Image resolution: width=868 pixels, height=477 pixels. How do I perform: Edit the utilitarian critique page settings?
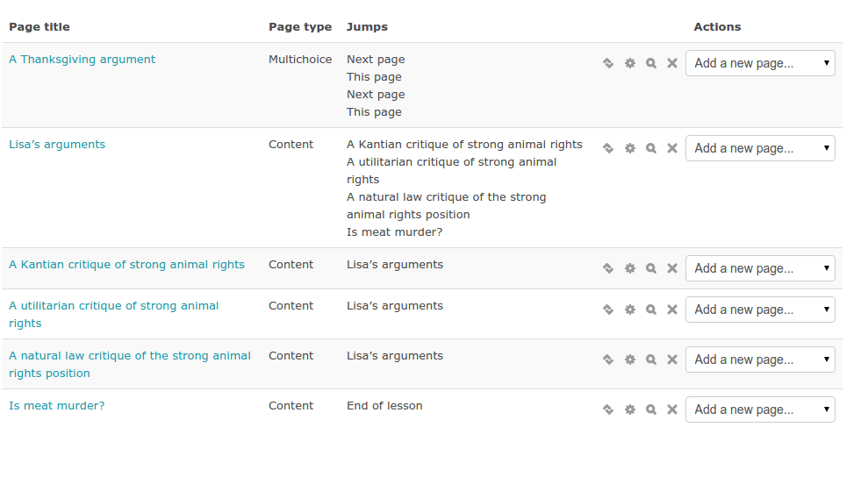629,310
